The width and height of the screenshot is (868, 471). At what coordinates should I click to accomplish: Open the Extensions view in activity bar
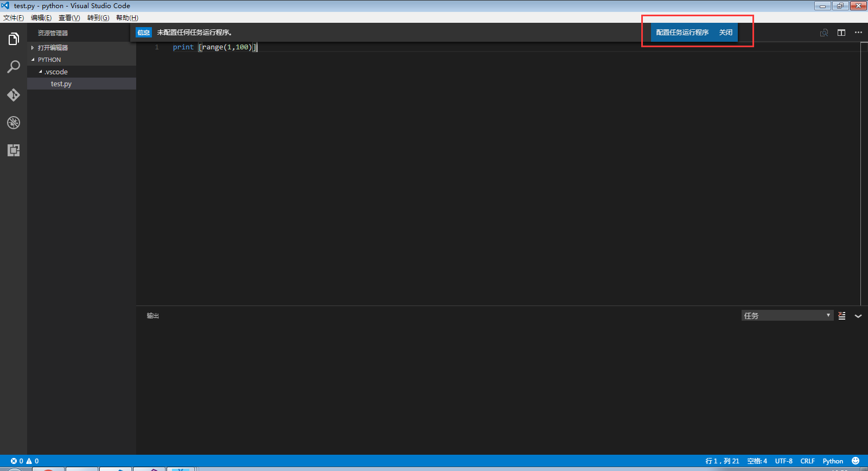tap(14, 150)
